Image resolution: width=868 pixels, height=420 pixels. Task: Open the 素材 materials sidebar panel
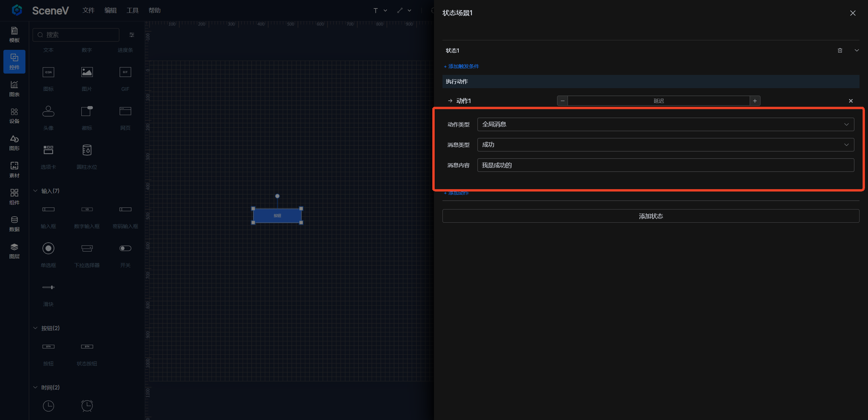point(14,169)
